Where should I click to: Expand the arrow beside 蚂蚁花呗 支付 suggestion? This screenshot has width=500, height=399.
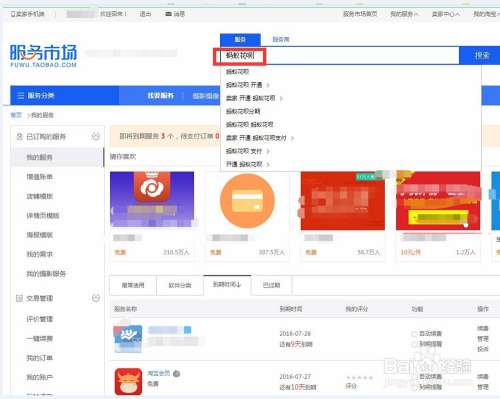(268, 151)
